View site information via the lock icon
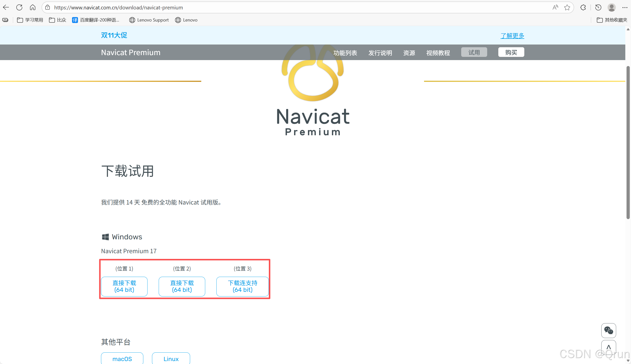 point(48,7)
